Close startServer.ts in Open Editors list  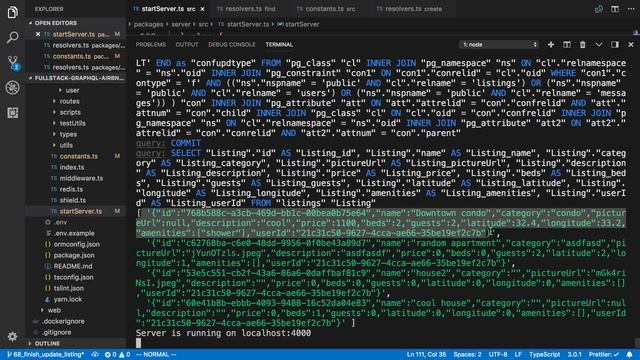point(38,34)
